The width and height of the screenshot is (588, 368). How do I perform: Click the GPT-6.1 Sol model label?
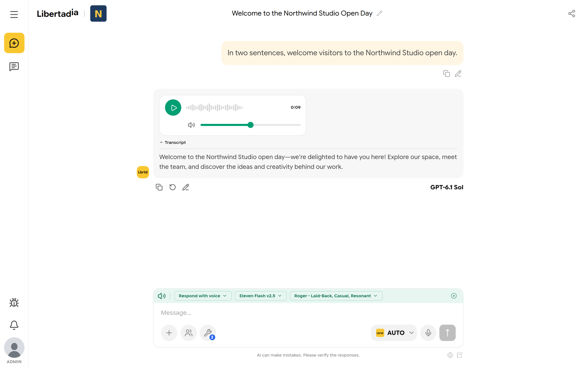(x=447, y=187)
